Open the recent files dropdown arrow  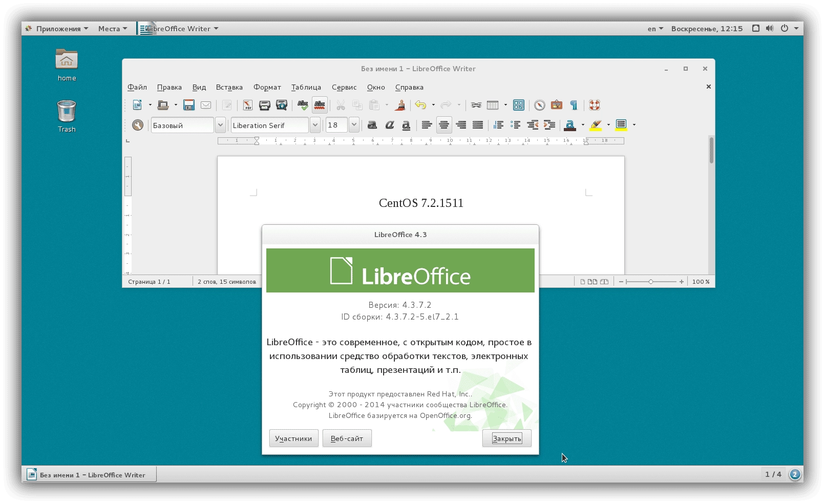coord(176,105)
